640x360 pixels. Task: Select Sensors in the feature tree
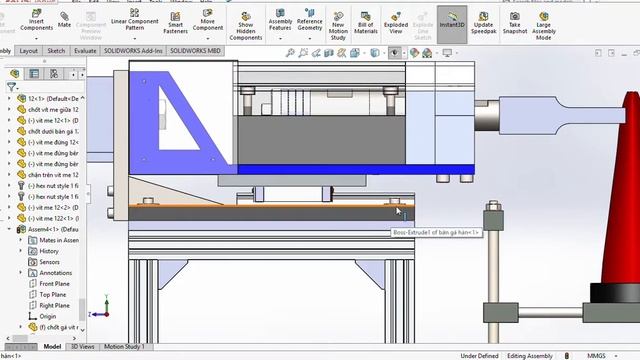pos(49,262)
